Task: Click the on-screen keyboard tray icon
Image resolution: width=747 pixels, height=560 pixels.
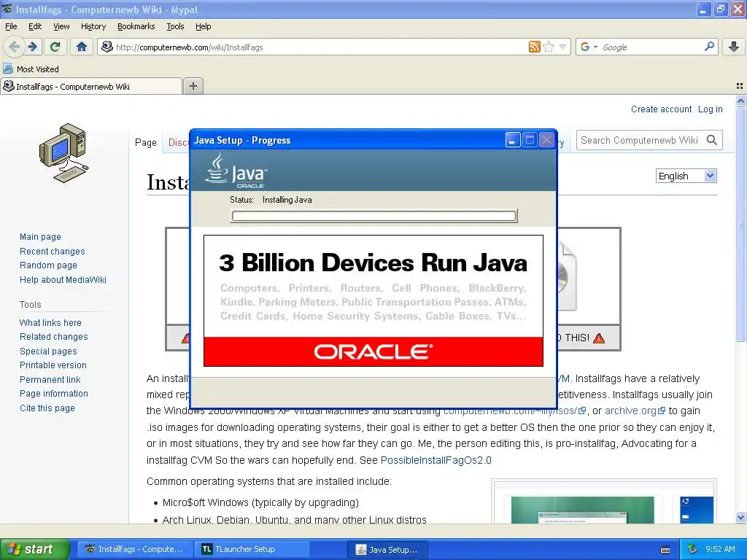Action: point(665,550)
